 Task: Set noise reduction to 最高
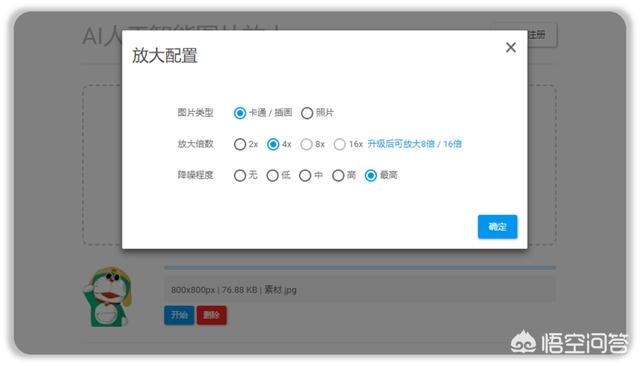pos(371,175)
